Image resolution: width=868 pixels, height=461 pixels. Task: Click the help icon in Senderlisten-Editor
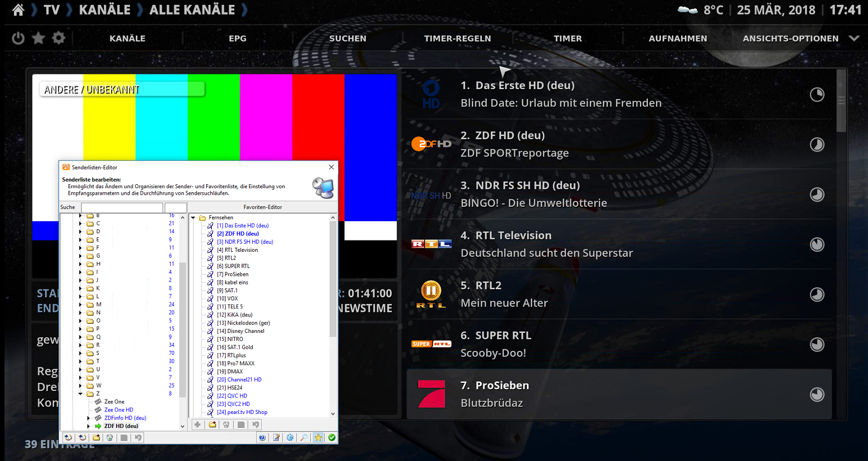pos(262,437)
